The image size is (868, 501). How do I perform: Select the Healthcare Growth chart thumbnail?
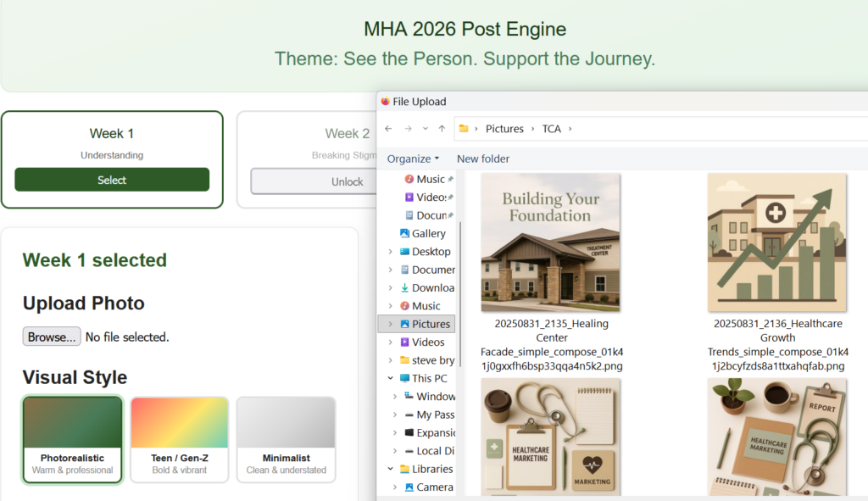pos(777,242)
